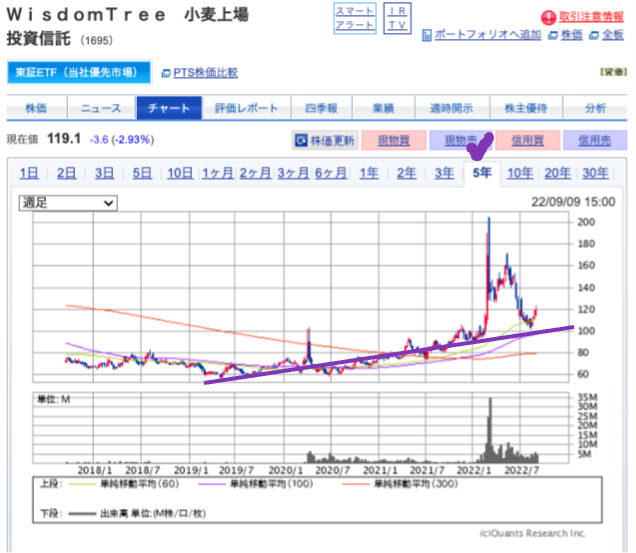
Task: Click popup icon beside 株価 top link
Action: pos(553,36)
